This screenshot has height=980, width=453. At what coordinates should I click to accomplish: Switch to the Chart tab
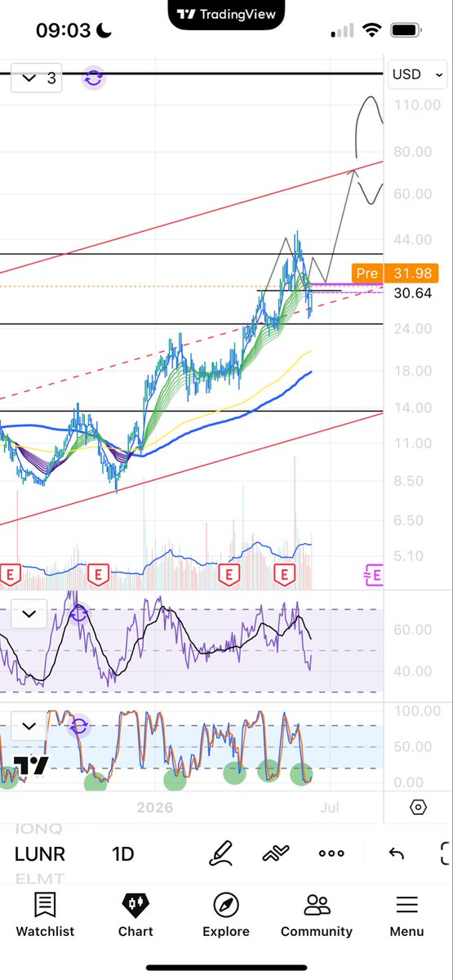(135, 915)
